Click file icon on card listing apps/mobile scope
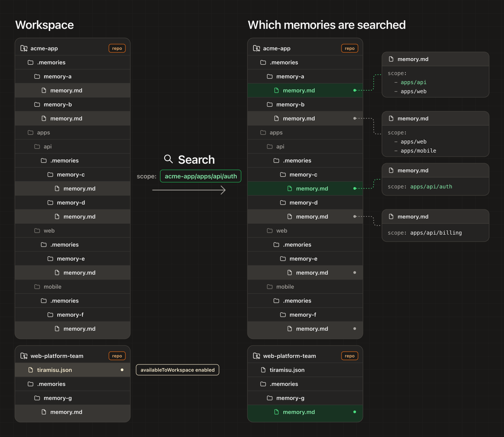This screenshot has height=437, width=504. click(391, 118)
